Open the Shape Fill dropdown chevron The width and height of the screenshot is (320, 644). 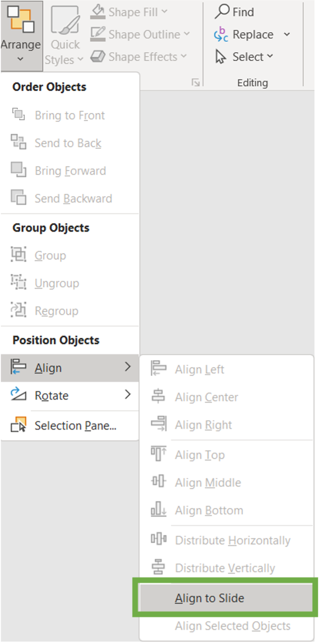point(164,12)
